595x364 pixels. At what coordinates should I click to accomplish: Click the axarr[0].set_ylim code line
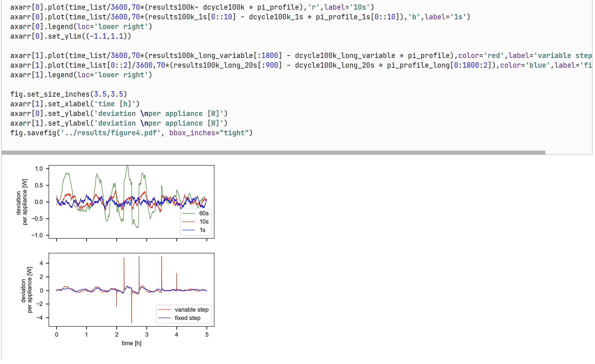coord(71,36)
